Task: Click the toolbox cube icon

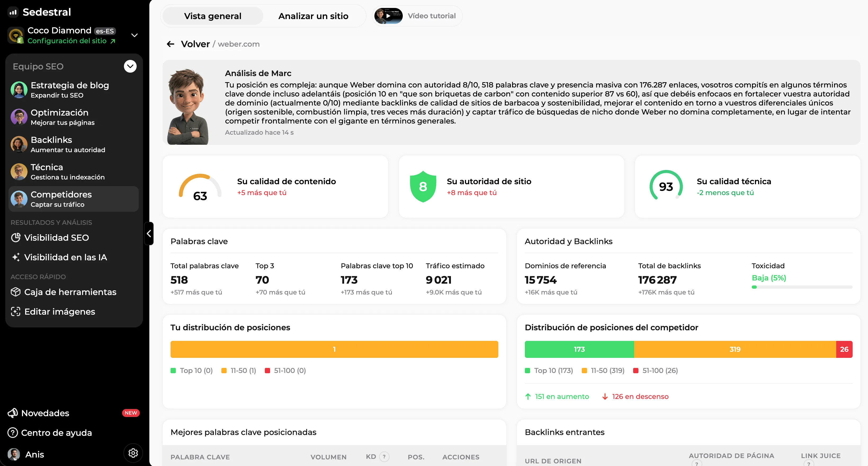Action: 16,292
